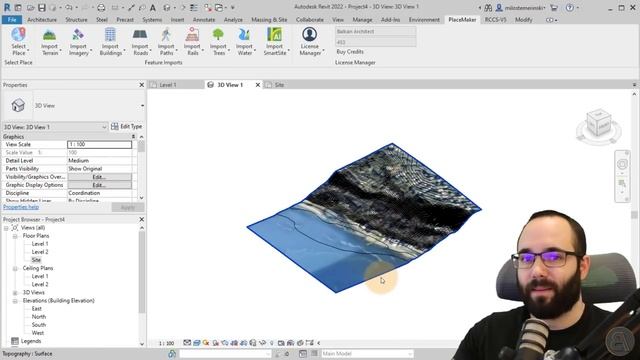Image resolution: width=640 pixels, height=360 pixels.
Task: Click the 3D View type house thumbnail
Action: pos(18,105)
